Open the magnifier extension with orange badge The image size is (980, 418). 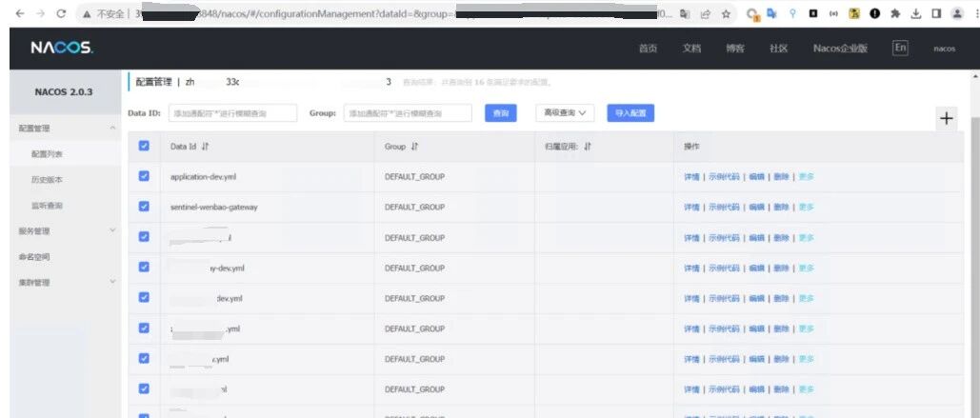tap(753, 13)
